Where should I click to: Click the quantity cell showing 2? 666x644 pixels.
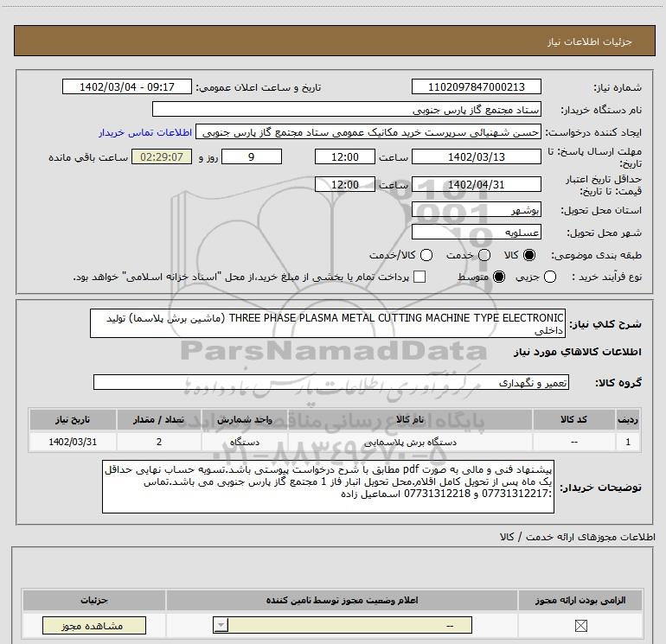(x=159, y=442)
